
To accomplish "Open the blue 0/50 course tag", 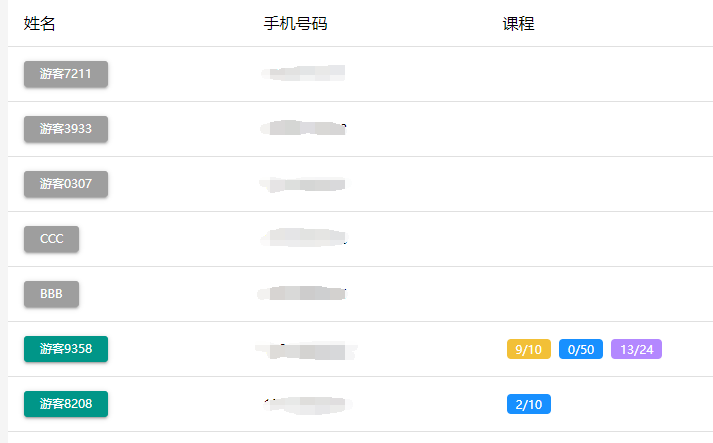I will click(x=581, y=349).
